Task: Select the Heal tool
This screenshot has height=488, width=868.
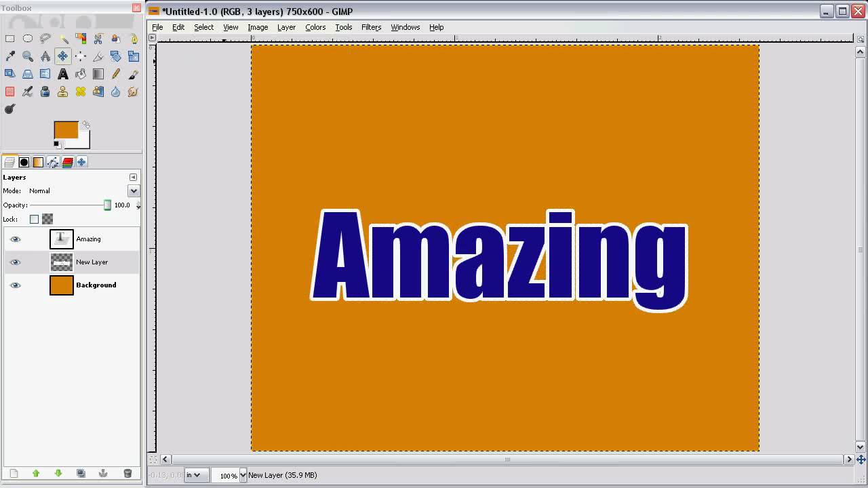Action: 80,91
